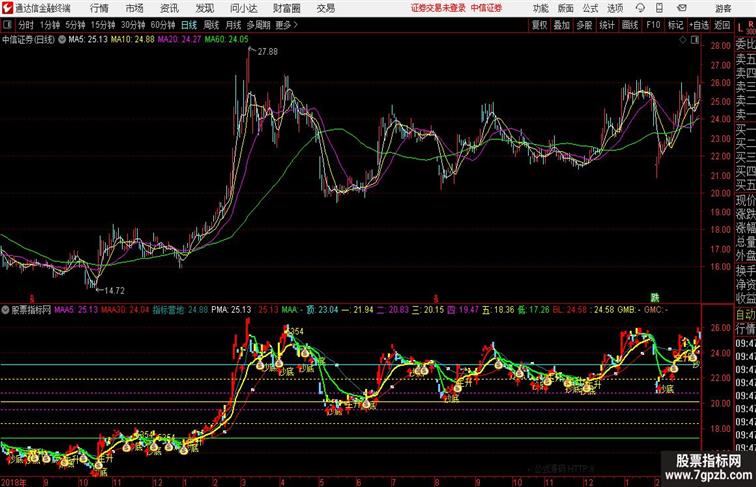The width and height of the screenshot is (756, 487).
Task: Click the 复权 toolbar button
Action: coord(540,25)
